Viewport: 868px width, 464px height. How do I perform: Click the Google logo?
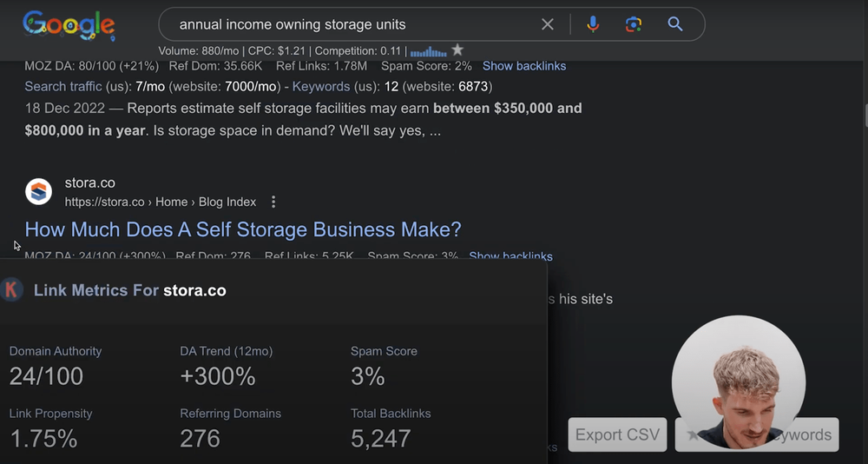tap(69, 26)
